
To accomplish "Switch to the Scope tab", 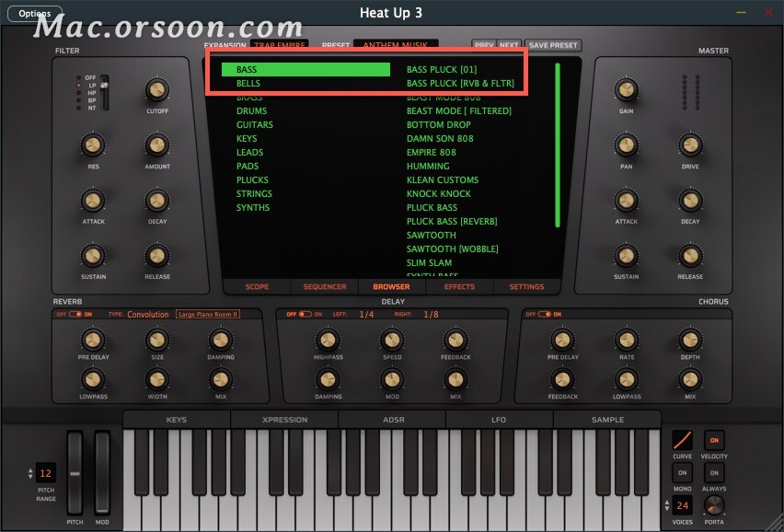I will click(x=257, y=286).
